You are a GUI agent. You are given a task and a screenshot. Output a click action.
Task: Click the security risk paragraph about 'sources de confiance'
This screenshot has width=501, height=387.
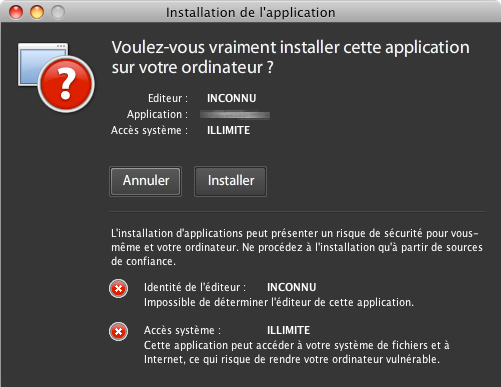[297, 247]
